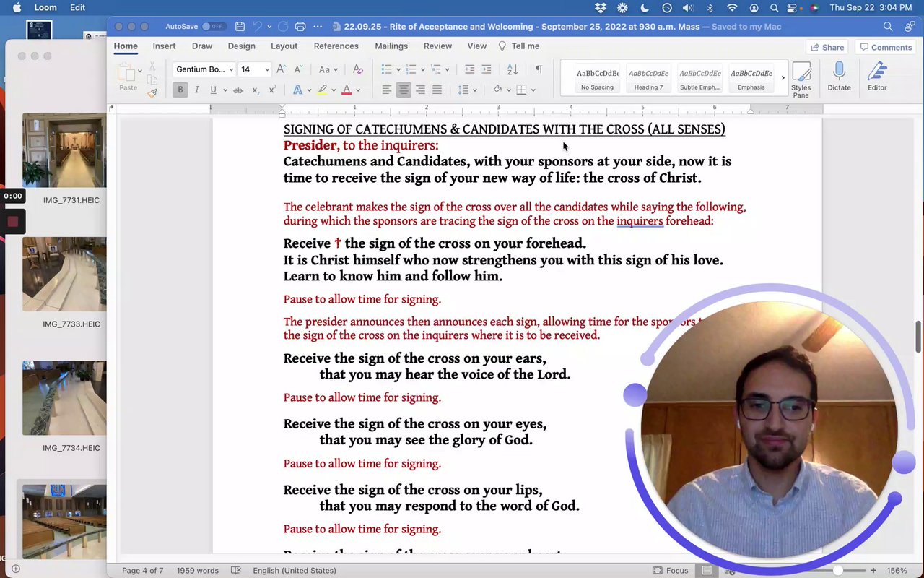Apply the No Spacing style

pos(597,79)
